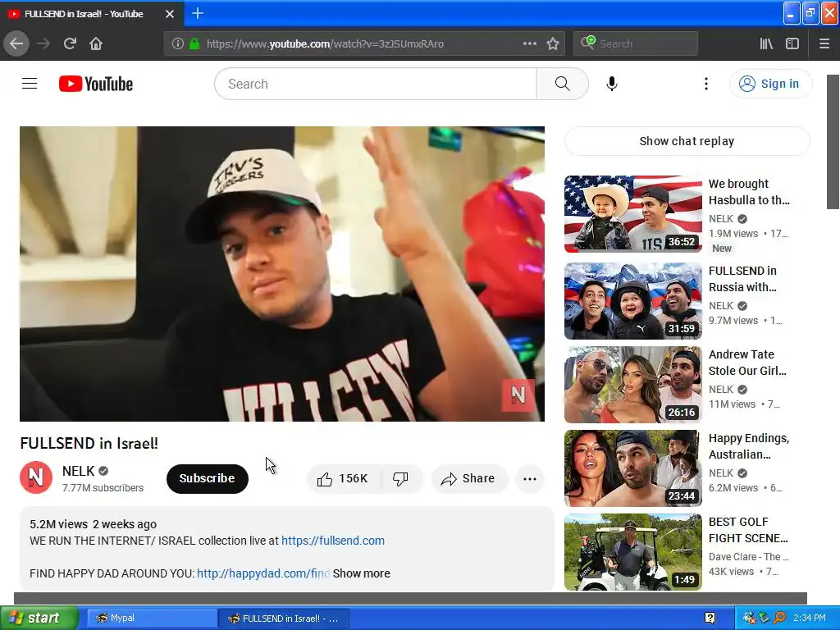The height and width of the screenshot is (630, 840).
Task: Focus the YouTube search field
Action: pos(376,84)
